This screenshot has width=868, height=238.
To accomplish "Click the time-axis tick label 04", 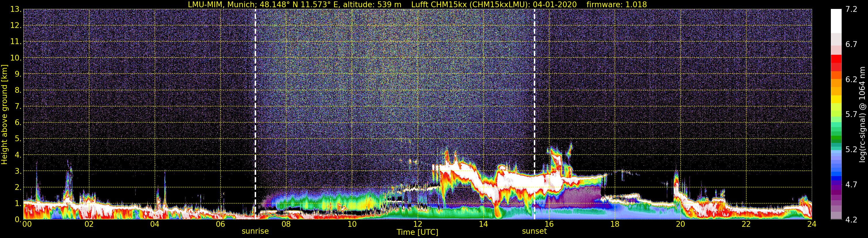I will coord(155,224).
